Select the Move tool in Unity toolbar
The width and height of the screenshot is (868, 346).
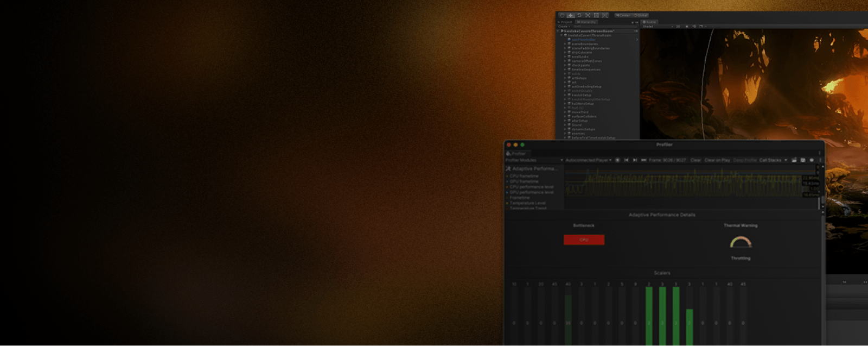571,15
